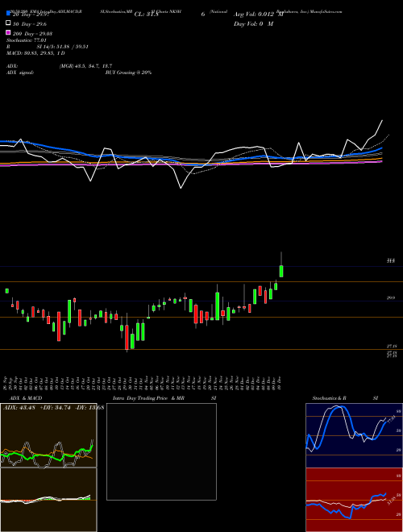Click the empty intraday trading price box

pyautogui.click(x=161, y=451)
